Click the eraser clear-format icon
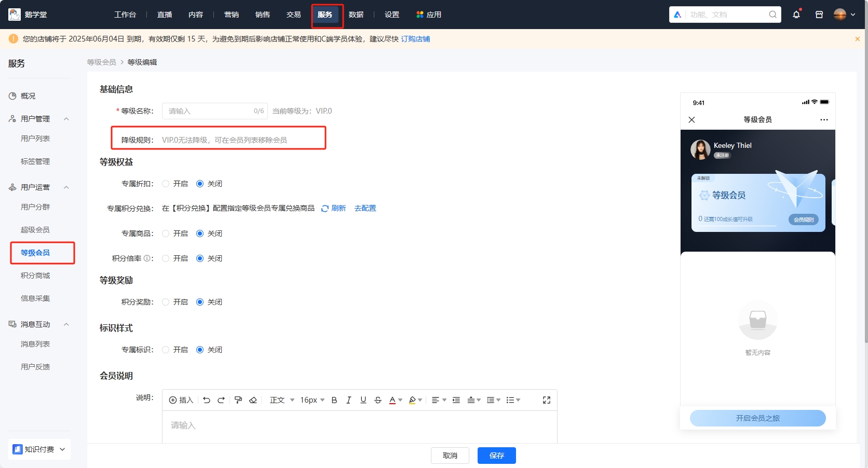The height and width of the screenshot is (468, 868). click(253, 400)
